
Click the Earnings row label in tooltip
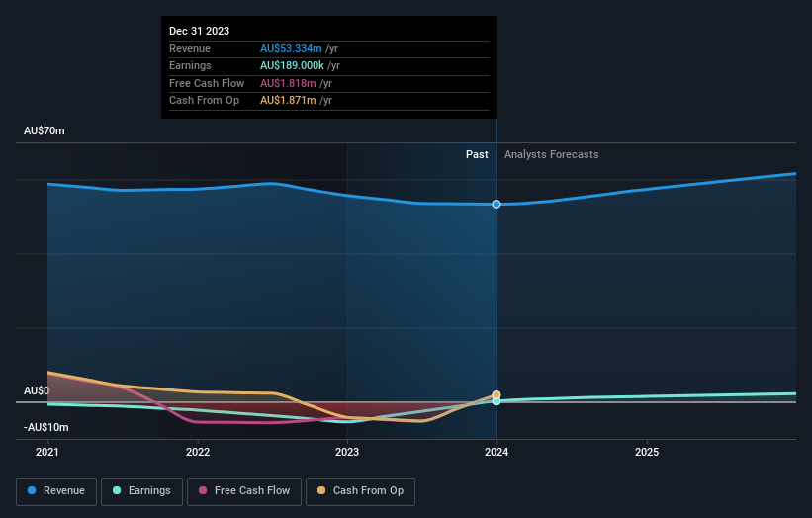[190, 65]
